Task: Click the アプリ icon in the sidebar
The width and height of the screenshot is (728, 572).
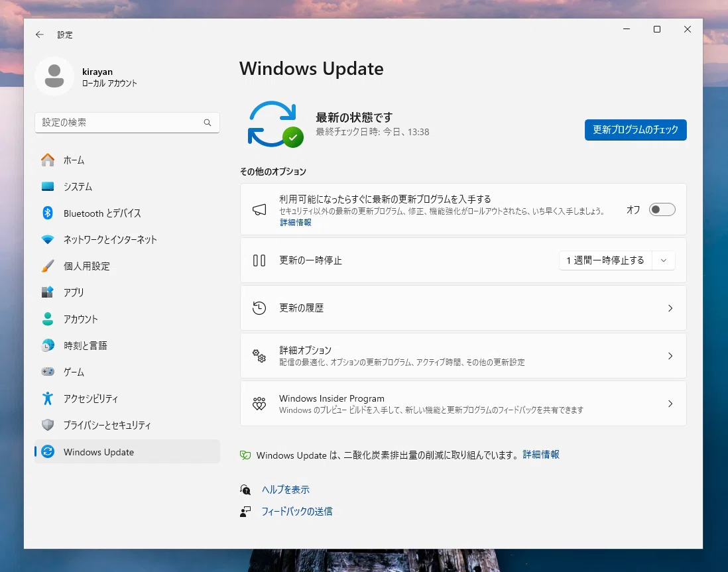Action: coord(48,292)
